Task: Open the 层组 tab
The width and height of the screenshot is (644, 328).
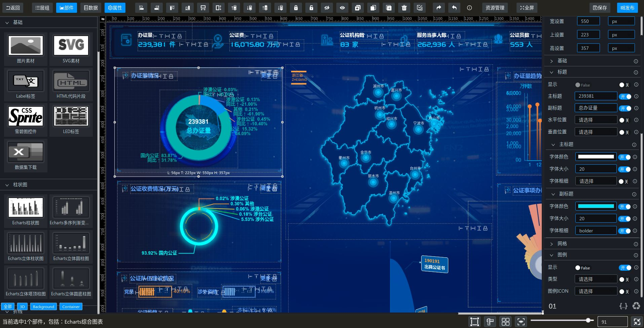Action: pos(42,8)
